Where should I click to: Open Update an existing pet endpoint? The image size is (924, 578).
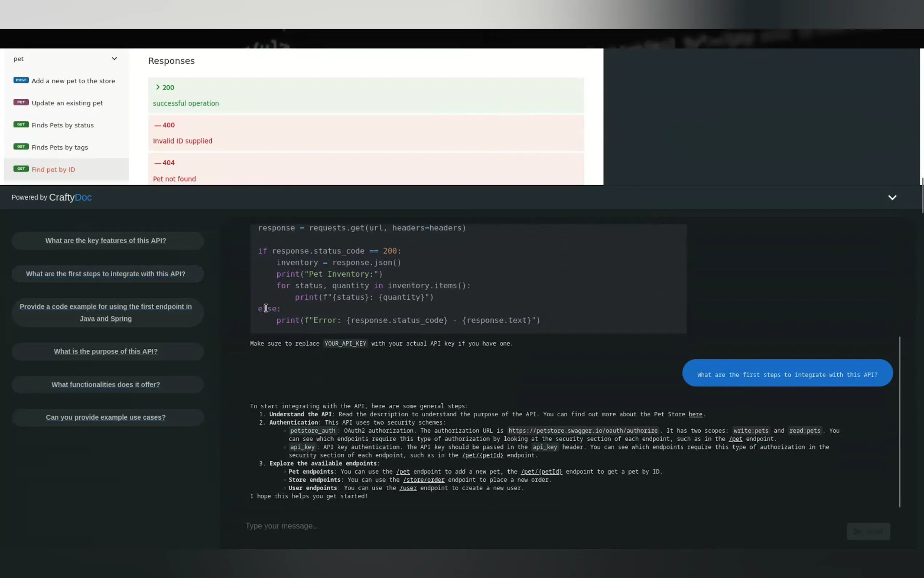[x=67, y=103]
